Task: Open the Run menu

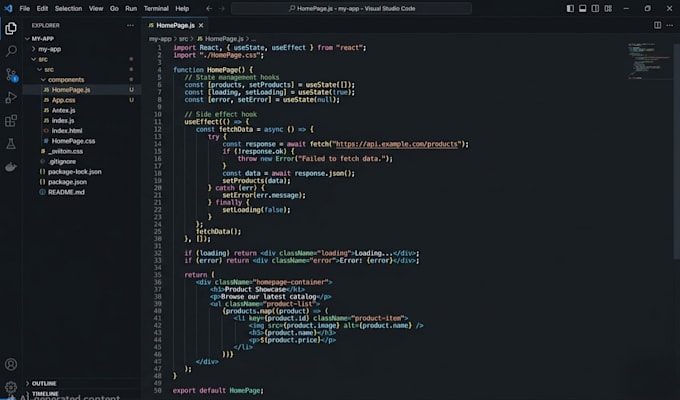Action: pos(131,8)
